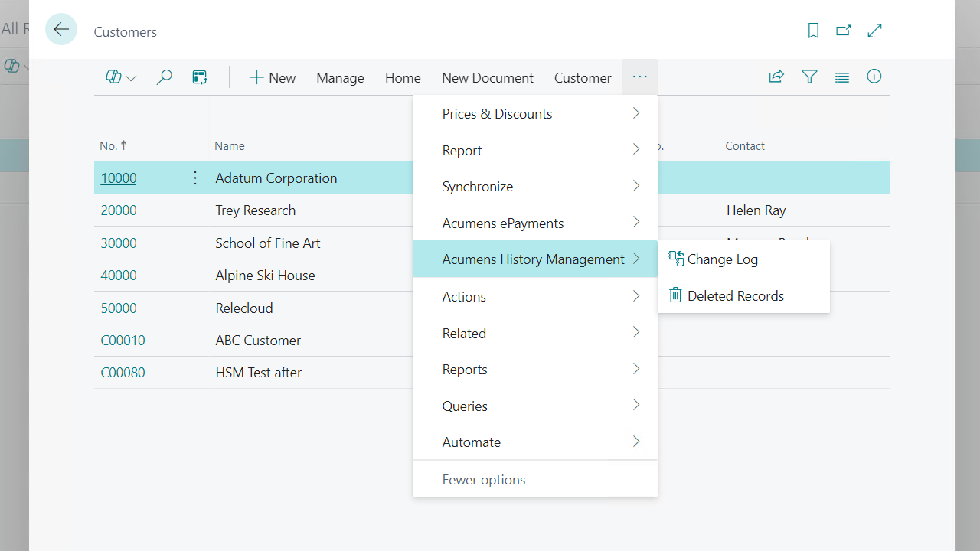Open row options for Adatum Corporation
The height and width of the screenshot is (551, 980).
pyautogui.click(x=195, y=178)
